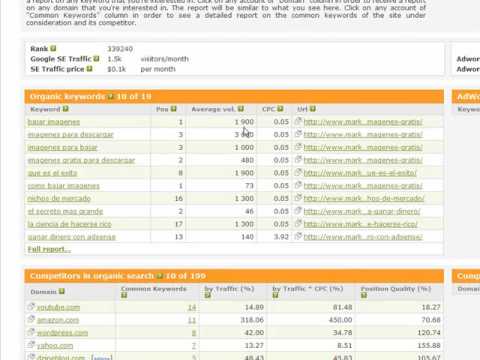Open URL link in the que es el exito row
Screen dimensions: 480x360
coord(360,173)
